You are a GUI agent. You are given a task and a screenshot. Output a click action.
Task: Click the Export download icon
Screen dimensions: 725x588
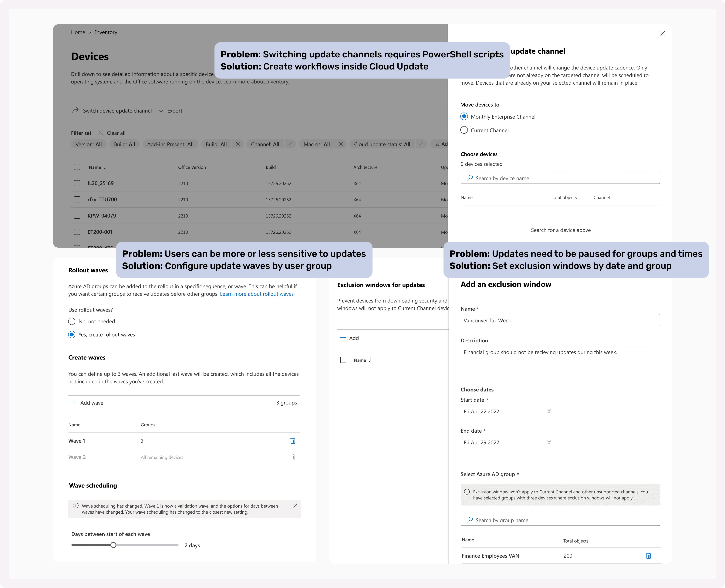click(161, 110)
